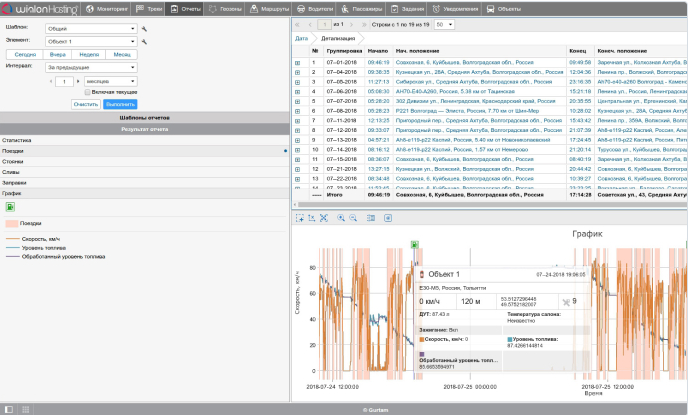Click the zoom in magnifier on chart toolbar
This screenshot has height=415, width=689.
pyautogui.click(x=341, y=217)
